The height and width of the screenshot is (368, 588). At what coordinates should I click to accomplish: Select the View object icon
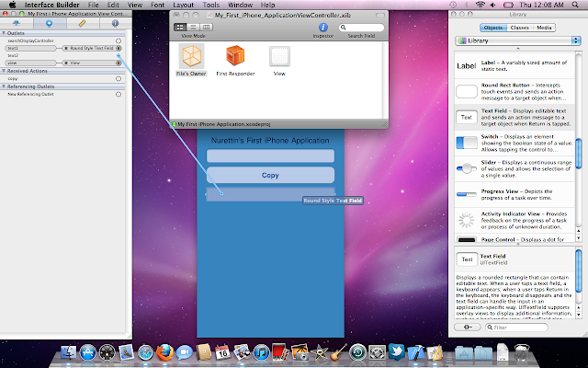click(x=279, y=56)
